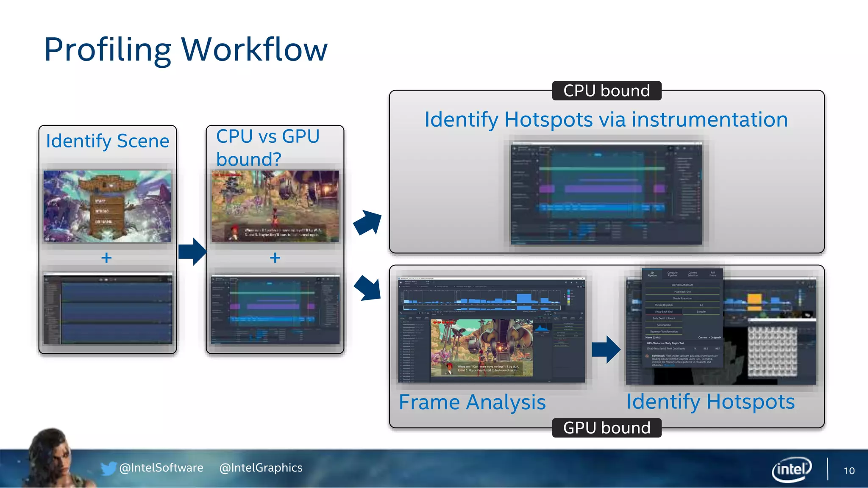
Task: Open the More info link in bottleneck note
Action: tap(669, 365)
